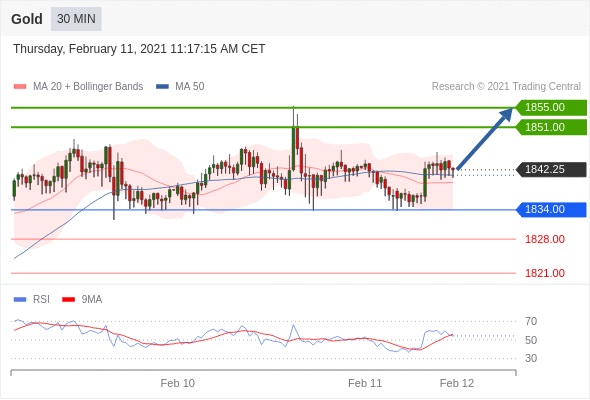Viewport: 590px width, 400px height.
Task: Click the Research © 2021 Trading Central credit
Action: 506,87
